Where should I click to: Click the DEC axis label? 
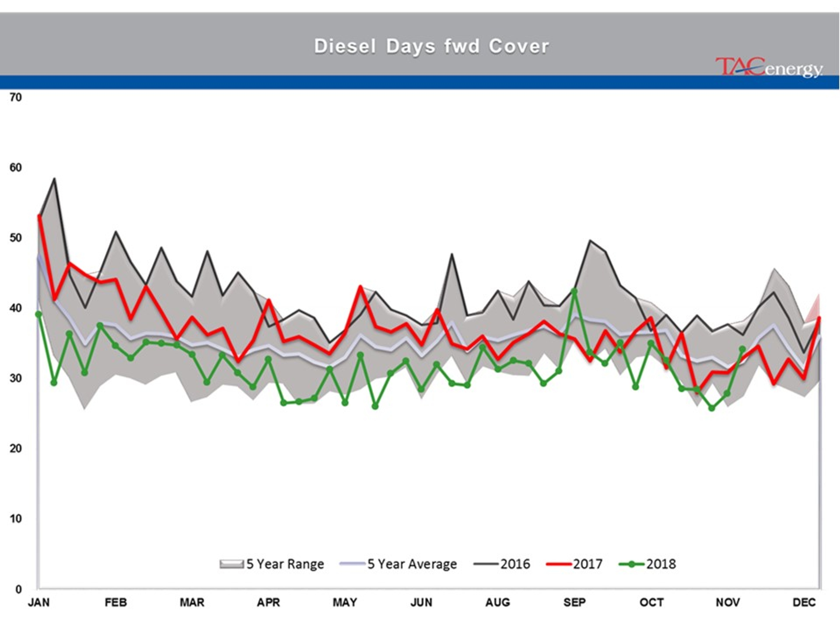[804, 602]
